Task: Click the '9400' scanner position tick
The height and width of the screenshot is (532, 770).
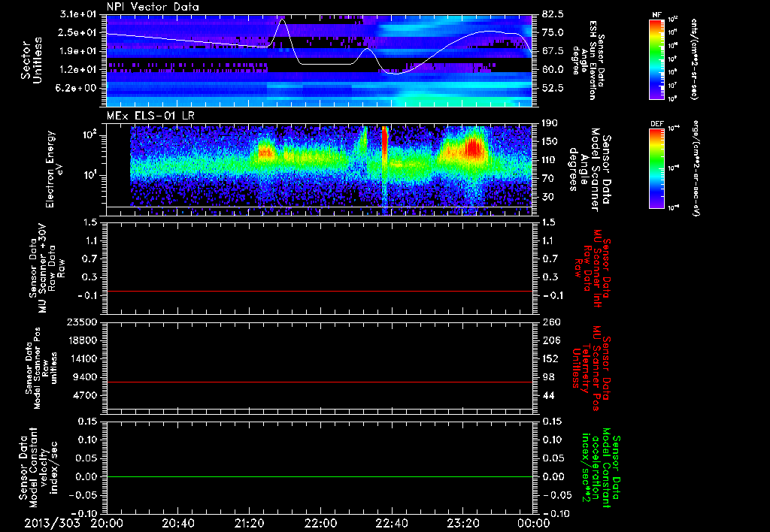Action: 86,377
